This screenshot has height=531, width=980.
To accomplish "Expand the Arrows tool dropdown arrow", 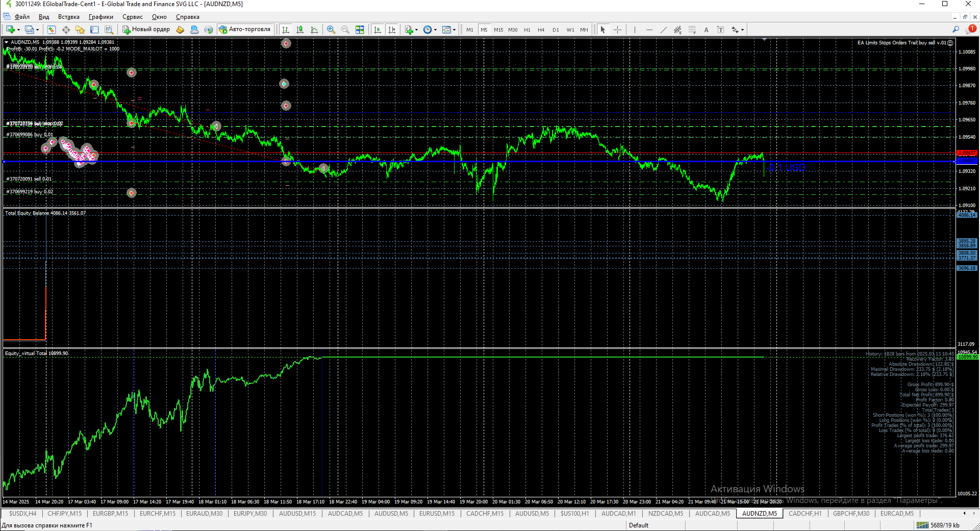I will [x=742, y=30].
